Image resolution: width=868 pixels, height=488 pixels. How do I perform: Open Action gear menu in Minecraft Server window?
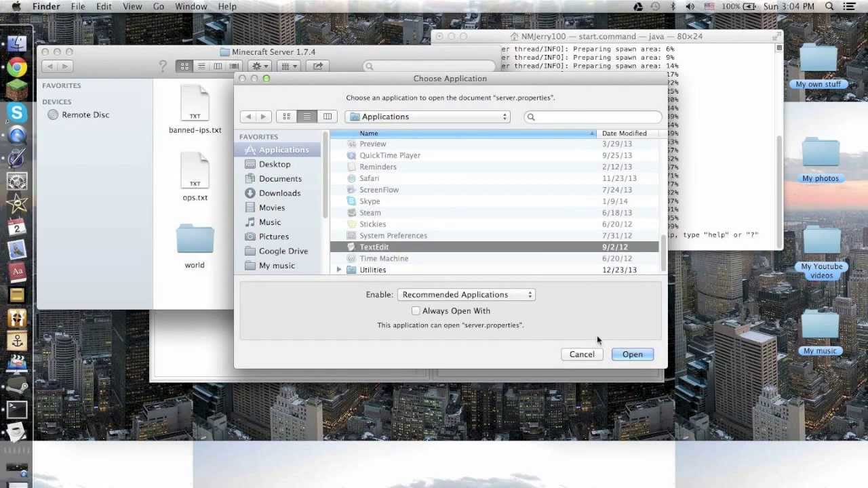point(259,66)
